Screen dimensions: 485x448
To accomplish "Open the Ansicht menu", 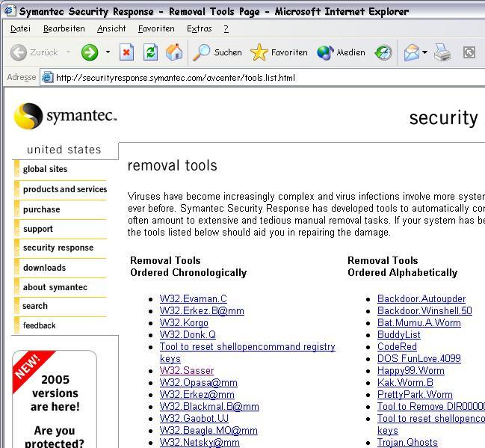I will 111,28.
